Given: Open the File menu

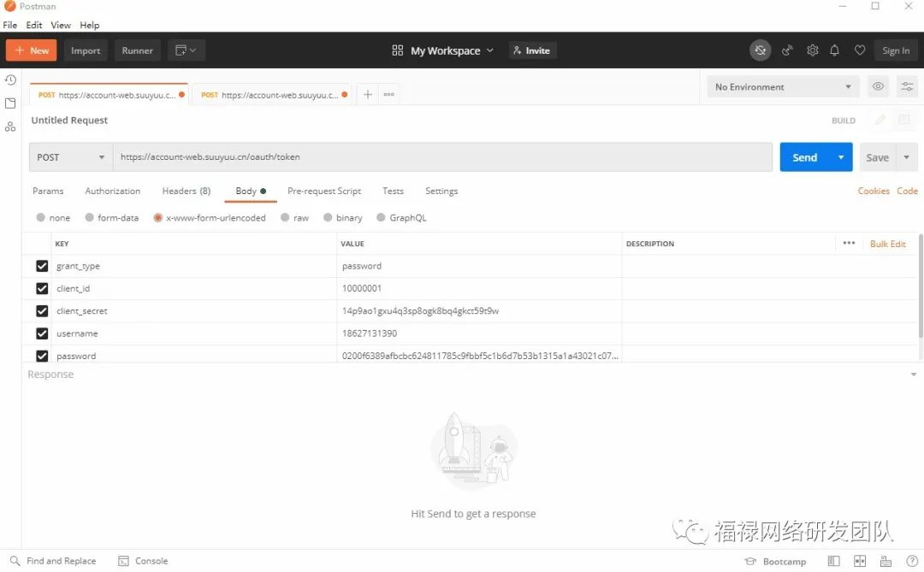Looking at the screenshot, I should 10,26.
